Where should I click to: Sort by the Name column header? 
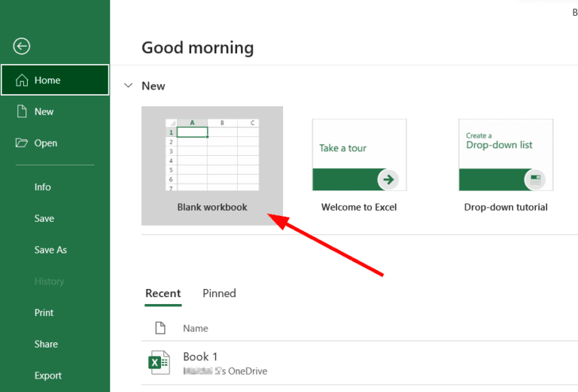pyautogui.click(x=196, y=328)
